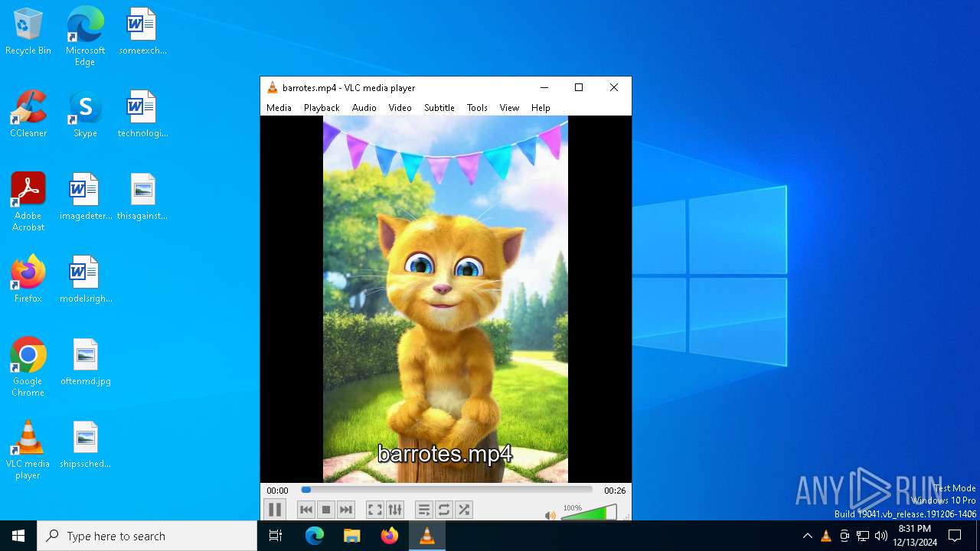Open File Explorer from taskbar
The image size is (980, 551).
351,536
